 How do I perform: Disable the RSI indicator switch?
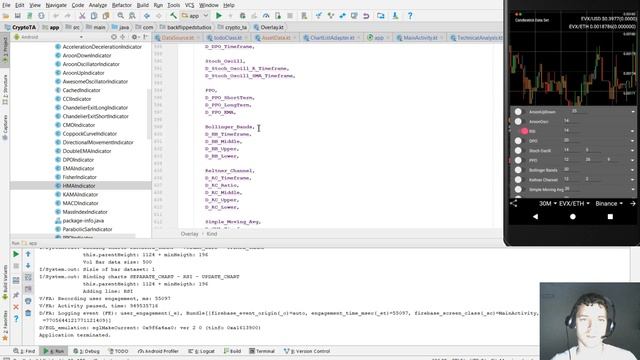click(524, 131)
